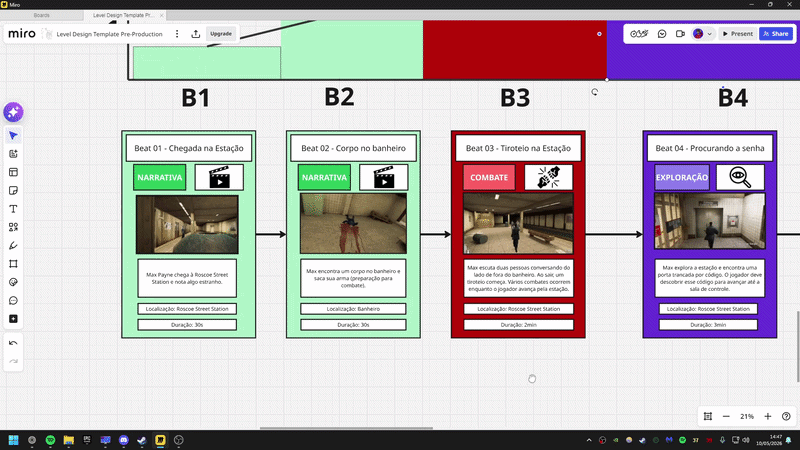
Task: Open the Shapes and lines tool
Action: point(13,228)
